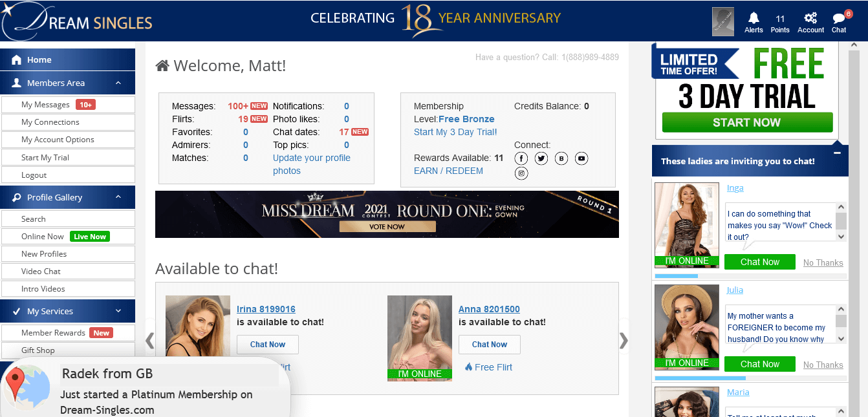Click Chat Now for Anna 8201500

point(490,345)
